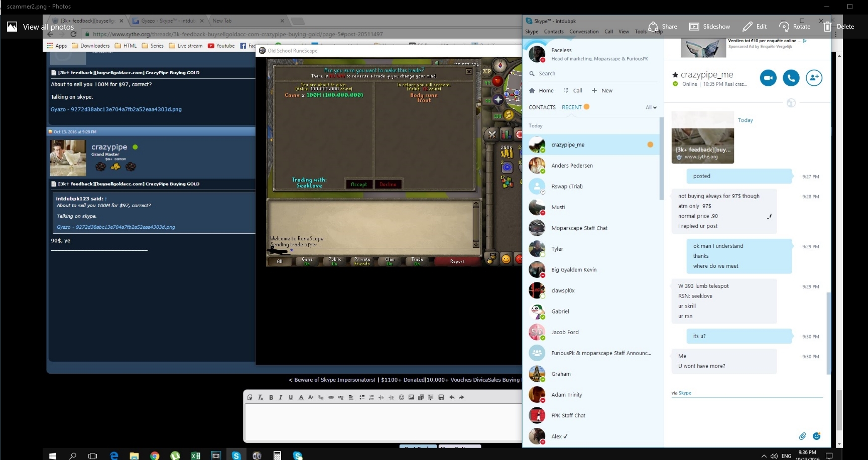The height and width of the screenshot is (460, 868).
Task: Click the Accept button in the trade window
Action: pos(359,184)
